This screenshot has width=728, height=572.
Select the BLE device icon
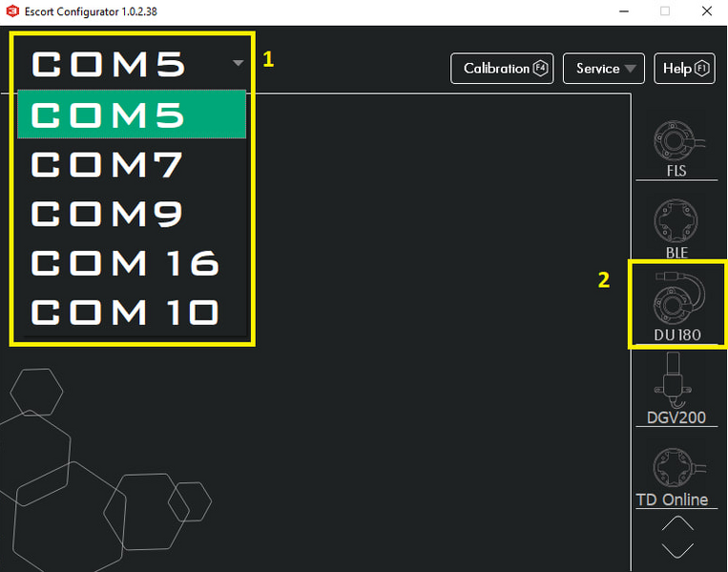676,229
